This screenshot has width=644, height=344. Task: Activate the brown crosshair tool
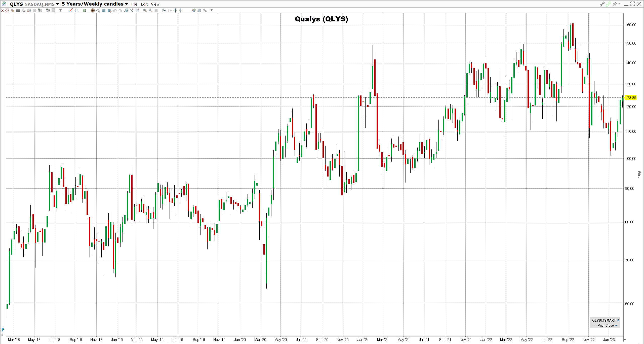pos(93,10)
